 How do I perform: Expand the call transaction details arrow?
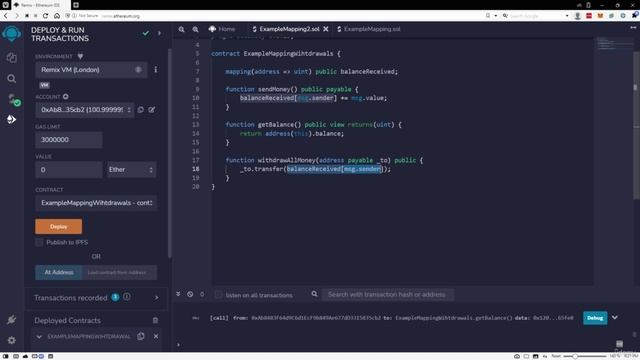point(615,318)
